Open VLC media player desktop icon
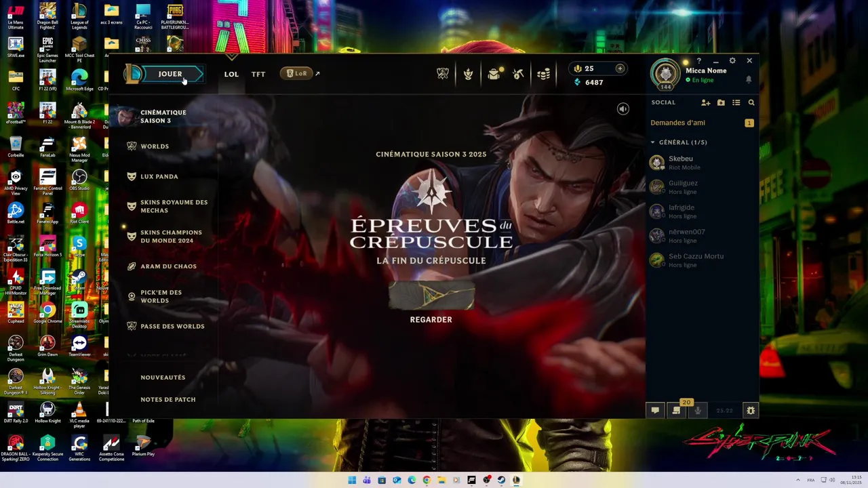The width and height of the screenshot is (868, 488). 79,415
